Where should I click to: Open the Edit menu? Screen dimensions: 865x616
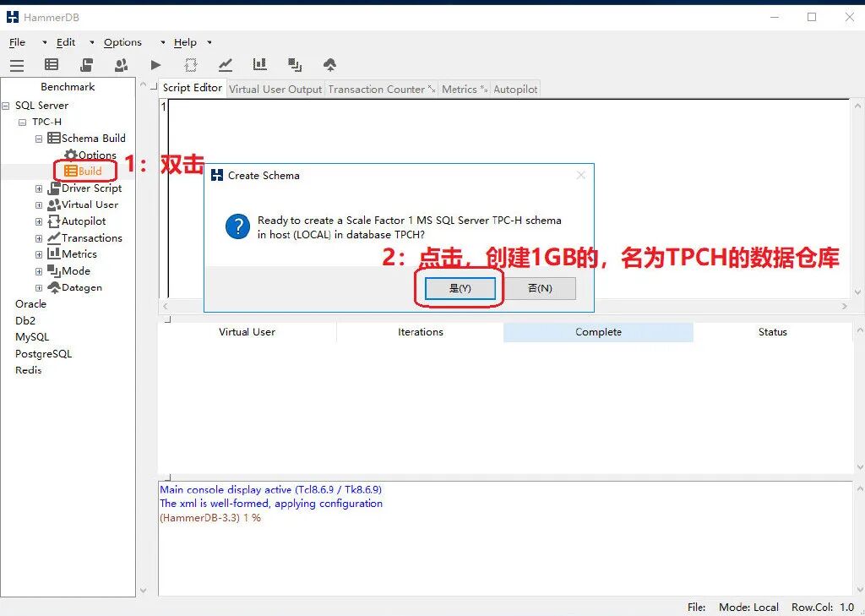[66, 42]
